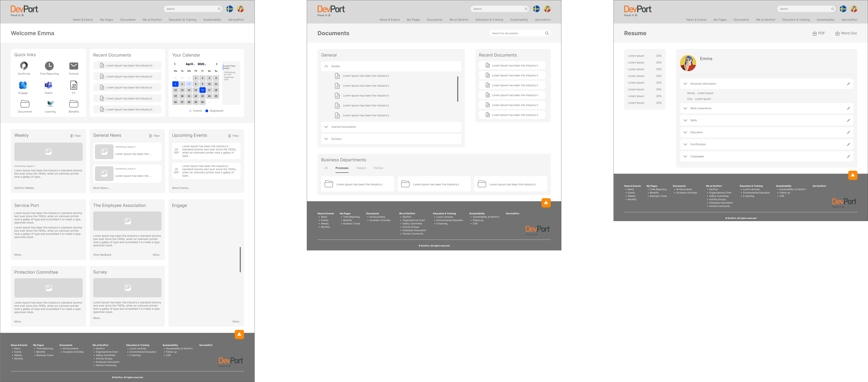Expand the Internal Documents section
This screenshot has height=382, width=868.
point(326,127)
